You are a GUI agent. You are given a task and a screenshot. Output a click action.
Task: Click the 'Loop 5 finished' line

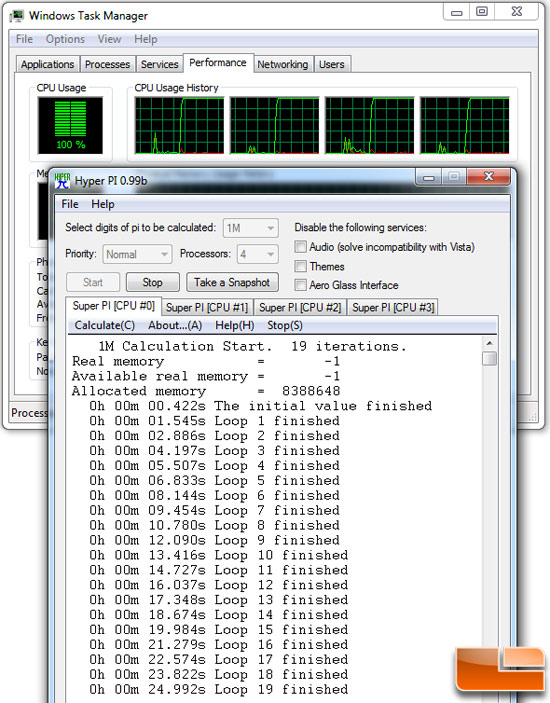pos(214,481)
